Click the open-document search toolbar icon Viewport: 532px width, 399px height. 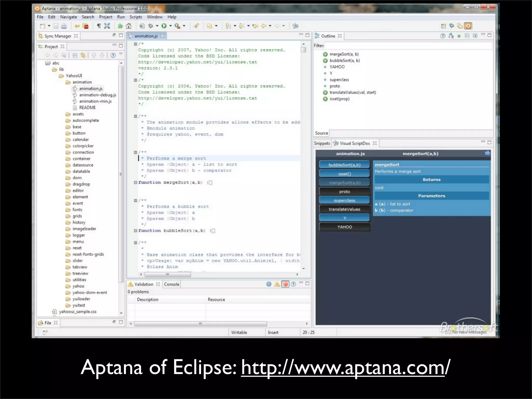[x=142, y=26]
